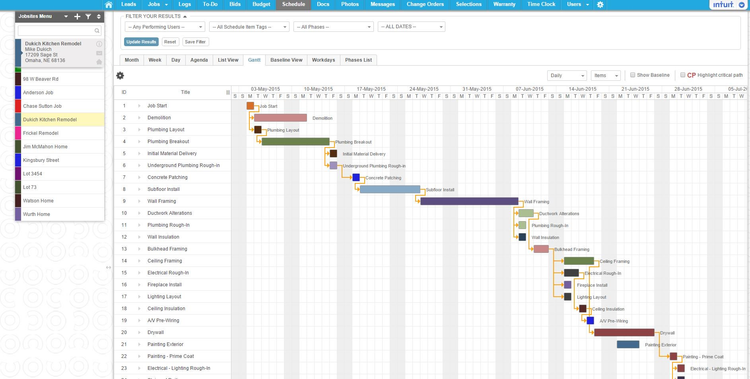Open the ALL DATES dropdown
The width and height of the screenshot is (750, 379).
(411, 27)
